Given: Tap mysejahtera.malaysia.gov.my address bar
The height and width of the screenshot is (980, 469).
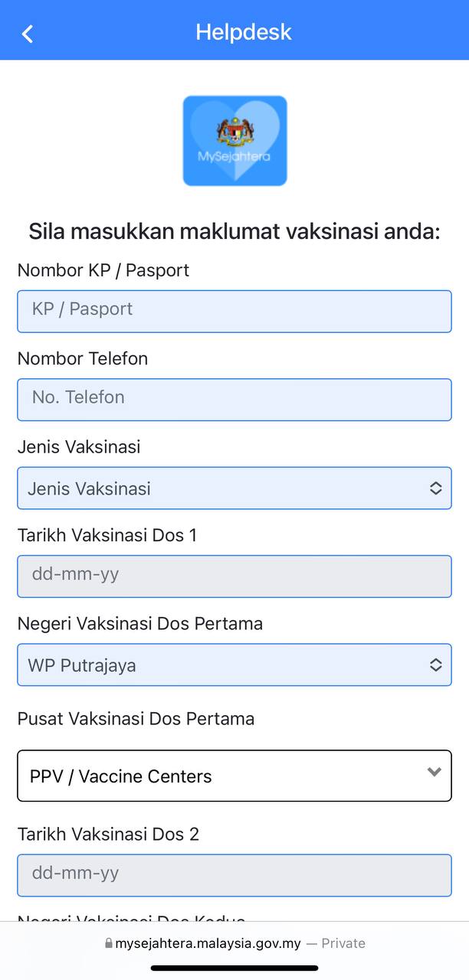Looking at the screenshot, I should pos(208,943).
